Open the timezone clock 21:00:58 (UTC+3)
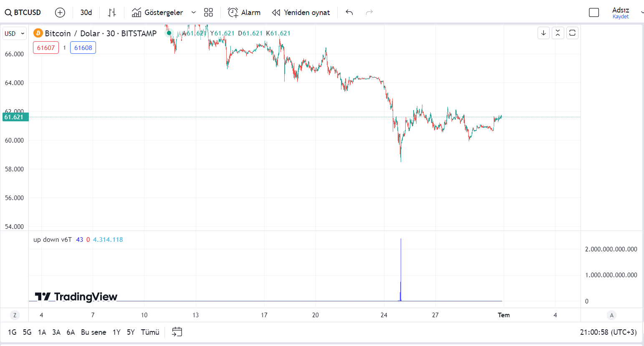This screenshot has width=644, height=346. point(608,332)
